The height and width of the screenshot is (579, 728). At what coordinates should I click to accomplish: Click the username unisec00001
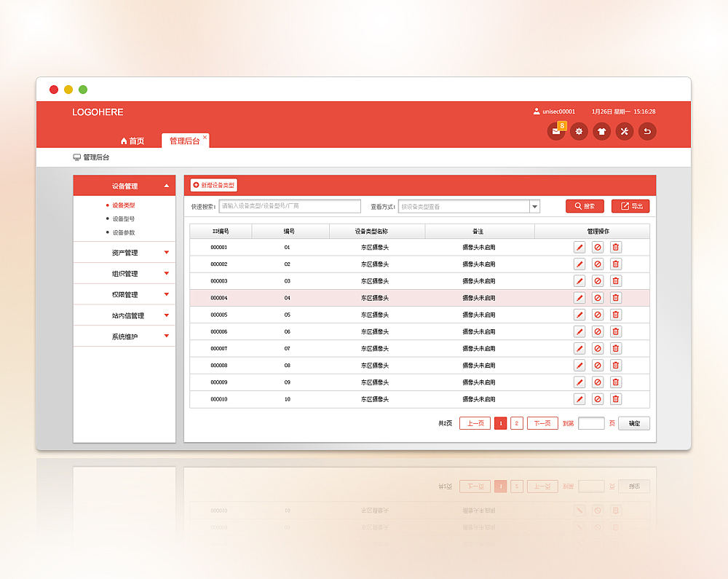coord(558,111)
